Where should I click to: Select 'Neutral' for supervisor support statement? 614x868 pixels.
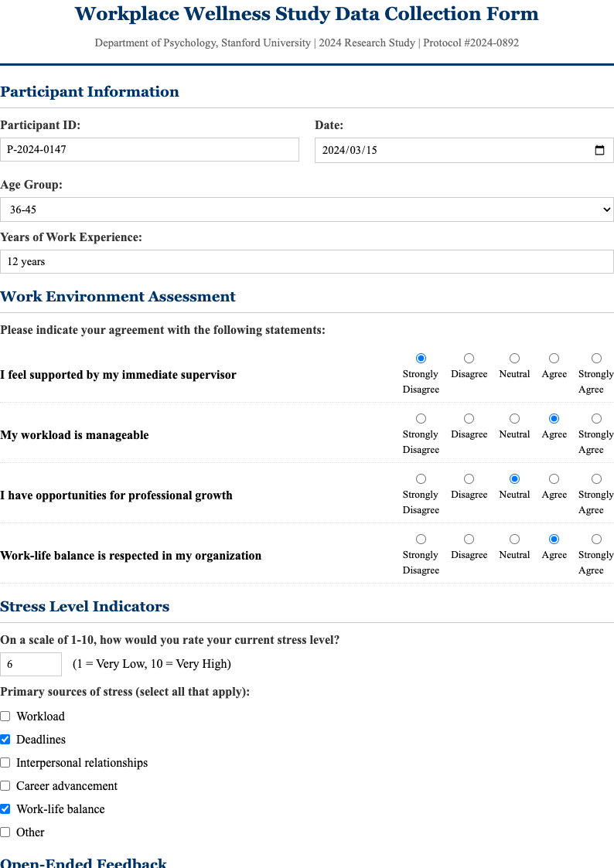514,358
